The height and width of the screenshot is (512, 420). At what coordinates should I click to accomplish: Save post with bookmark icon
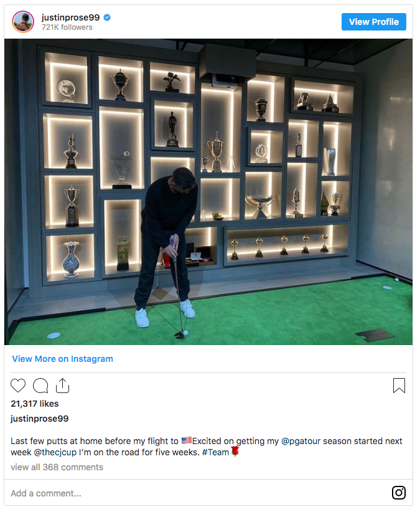[399, 386]
